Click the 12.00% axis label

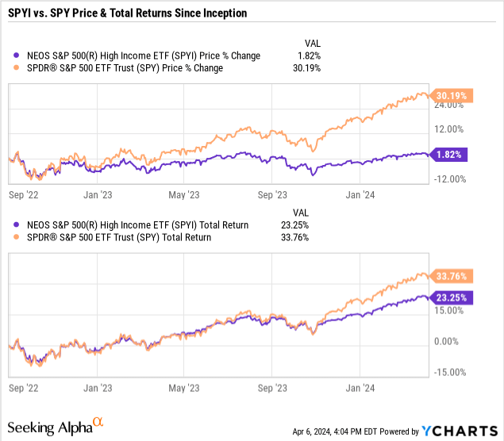(x=448, y=129)
